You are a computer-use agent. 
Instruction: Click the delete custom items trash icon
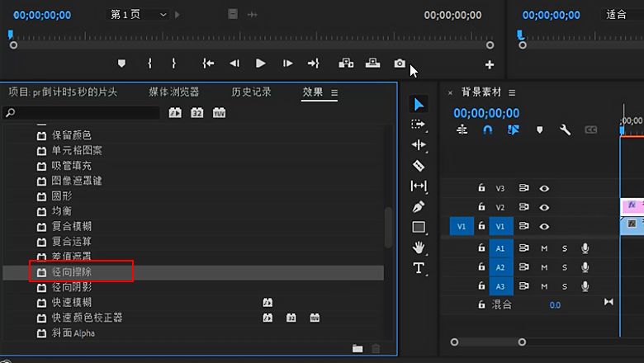pyautogui.click(x=376, y=349)
